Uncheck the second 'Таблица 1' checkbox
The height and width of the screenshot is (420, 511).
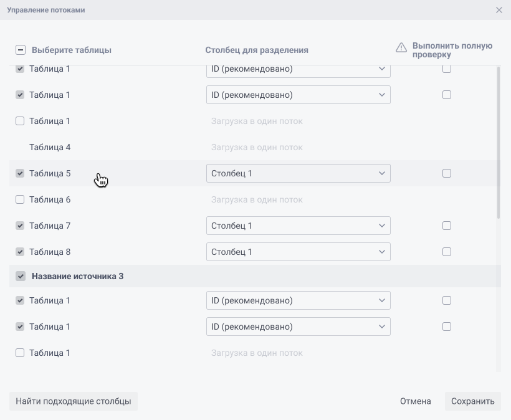(x=19, y=95)
